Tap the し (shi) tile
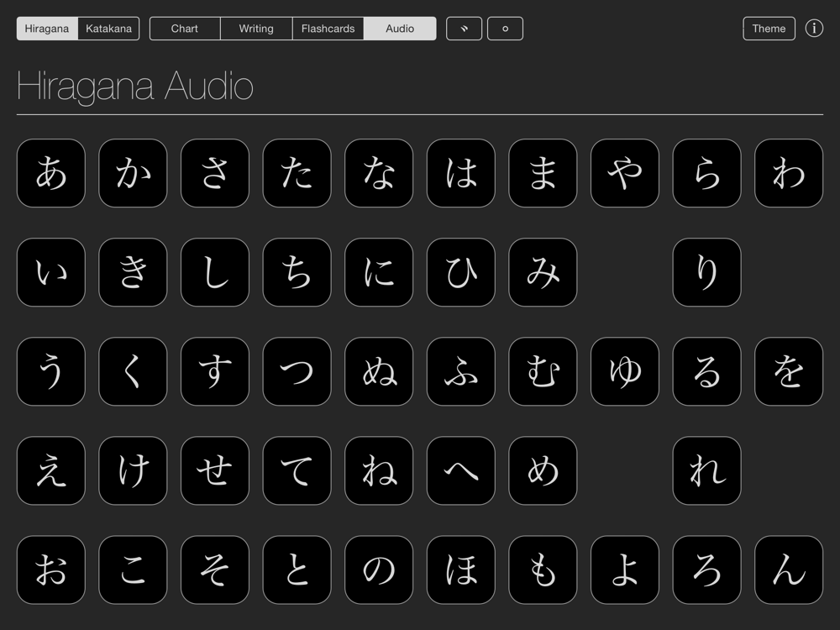Screen dimensions: 840x630 [215, 272]
